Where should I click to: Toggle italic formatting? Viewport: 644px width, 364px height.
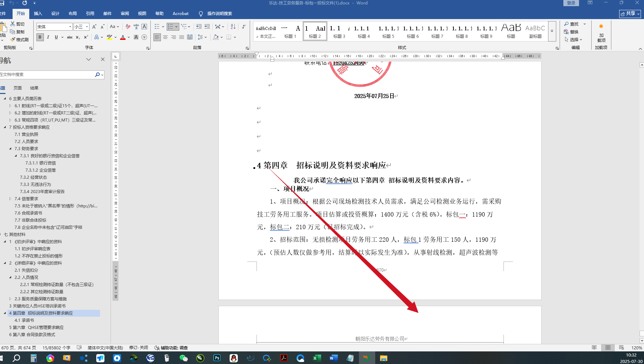[x=48, y=37]
